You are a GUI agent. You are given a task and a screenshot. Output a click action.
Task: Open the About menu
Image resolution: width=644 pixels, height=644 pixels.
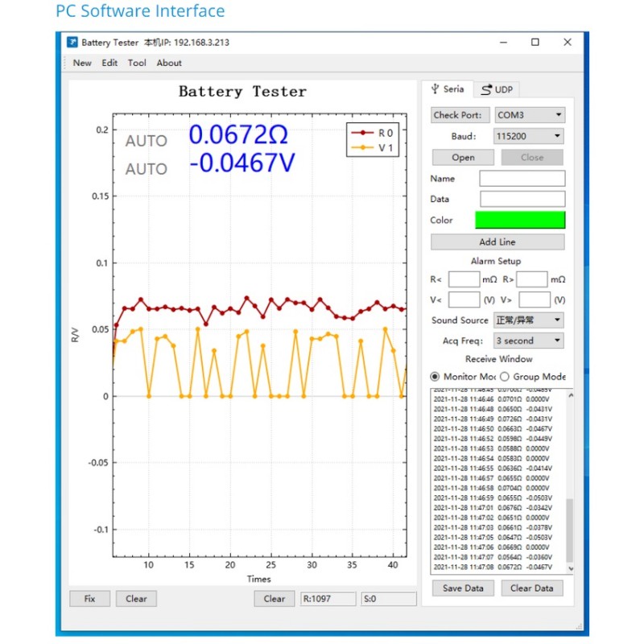coord(169,63)
